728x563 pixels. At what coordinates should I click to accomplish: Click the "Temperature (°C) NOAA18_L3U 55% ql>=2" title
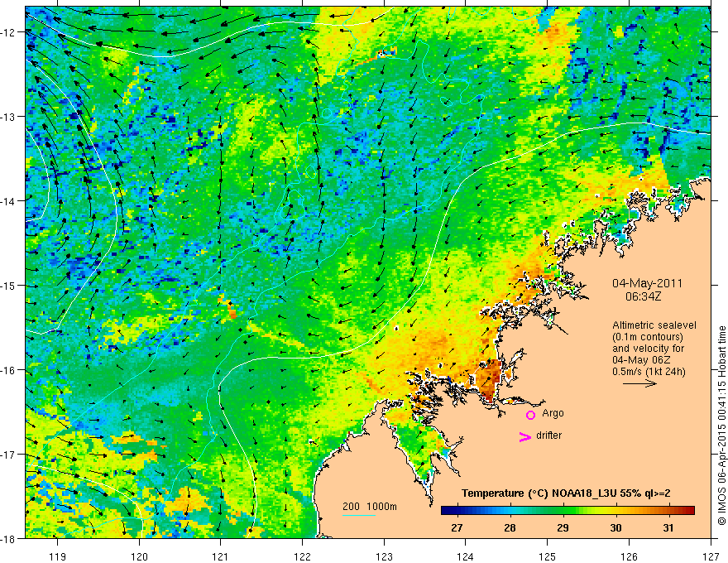(x=566, y=493)
